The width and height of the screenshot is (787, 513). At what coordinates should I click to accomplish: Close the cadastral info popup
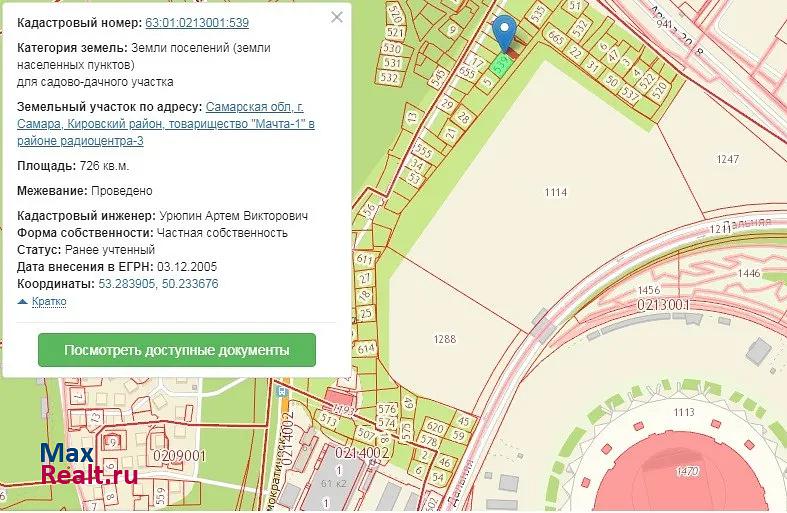pyautogui.click(x=337, y=17)
